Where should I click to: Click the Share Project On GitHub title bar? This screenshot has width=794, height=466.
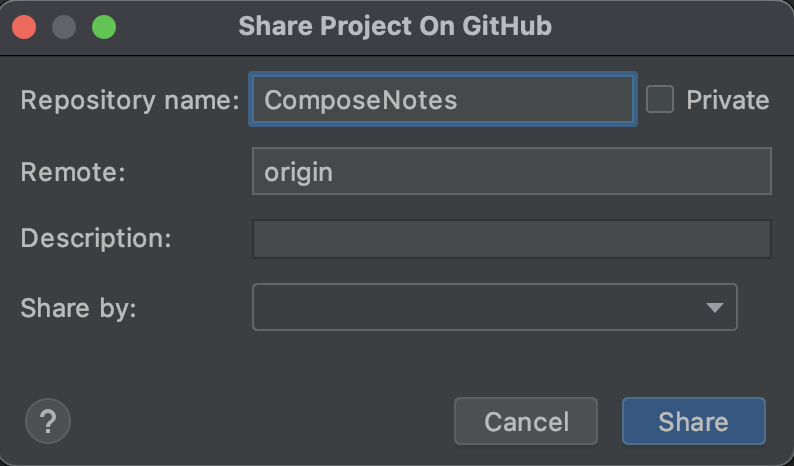point(395,26)
